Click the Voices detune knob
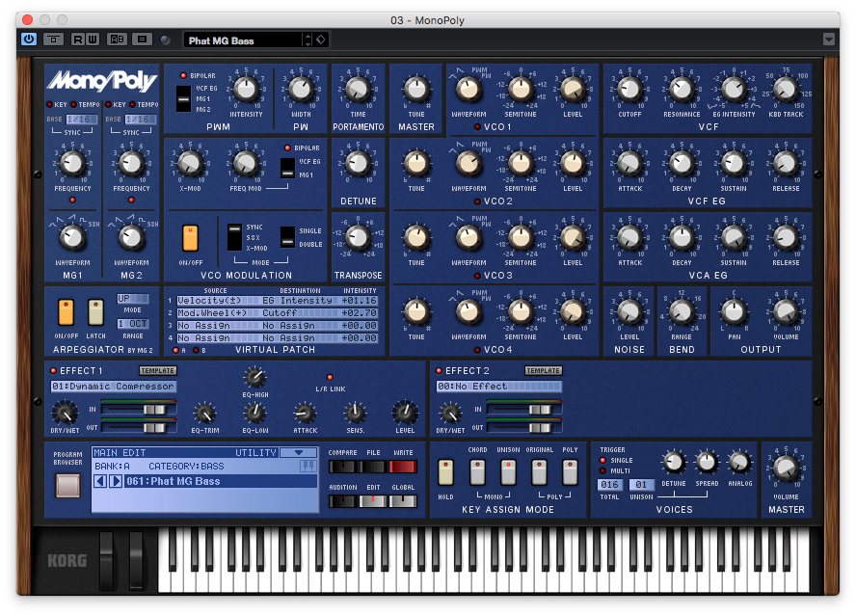This screenshot has width=856, height=616. 674,463
